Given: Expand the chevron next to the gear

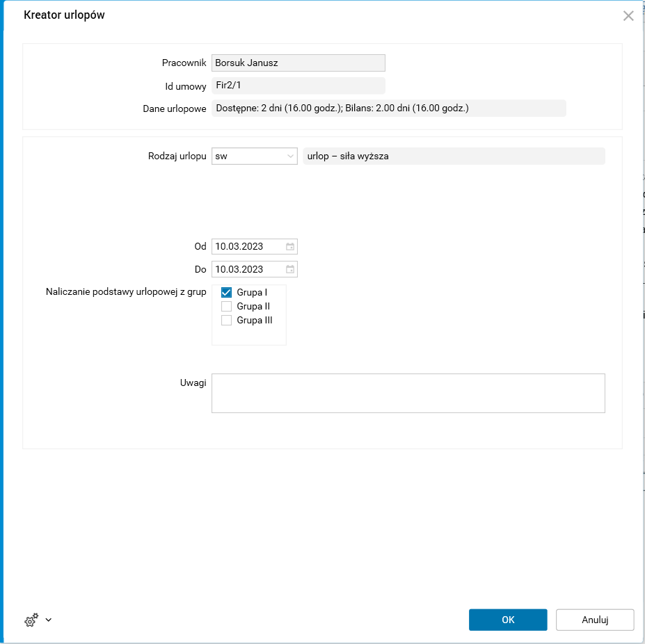Looking at the screenshot, I should (49, 620).
